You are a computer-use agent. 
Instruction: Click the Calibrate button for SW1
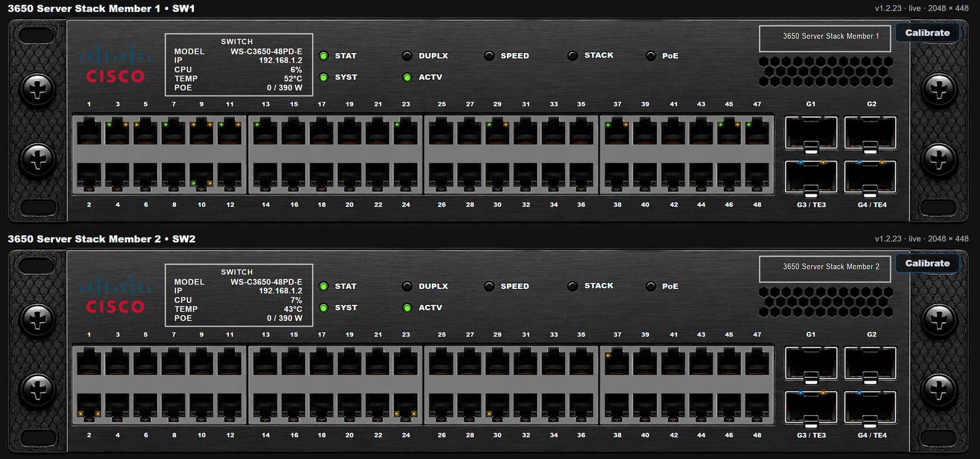tap(927, 33)
